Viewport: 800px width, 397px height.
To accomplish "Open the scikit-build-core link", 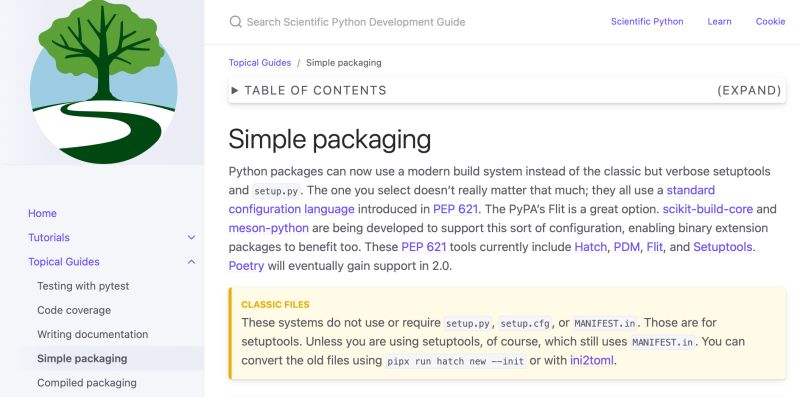I will [x=708, y=209].
